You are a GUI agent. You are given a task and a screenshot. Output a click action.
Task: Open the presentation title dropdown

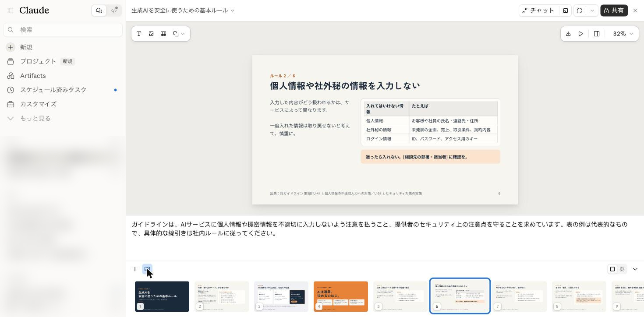(x=183, y=10)
